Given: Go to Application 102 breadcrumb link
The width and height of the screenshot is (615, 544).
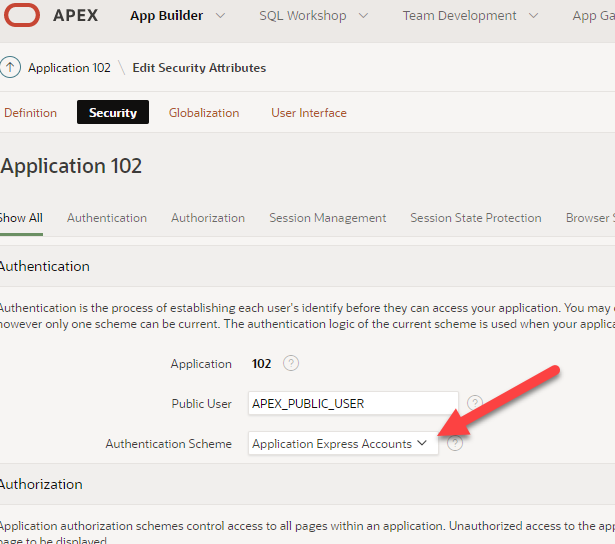Looking at the screenshot, I should click(x=69, y=68).
